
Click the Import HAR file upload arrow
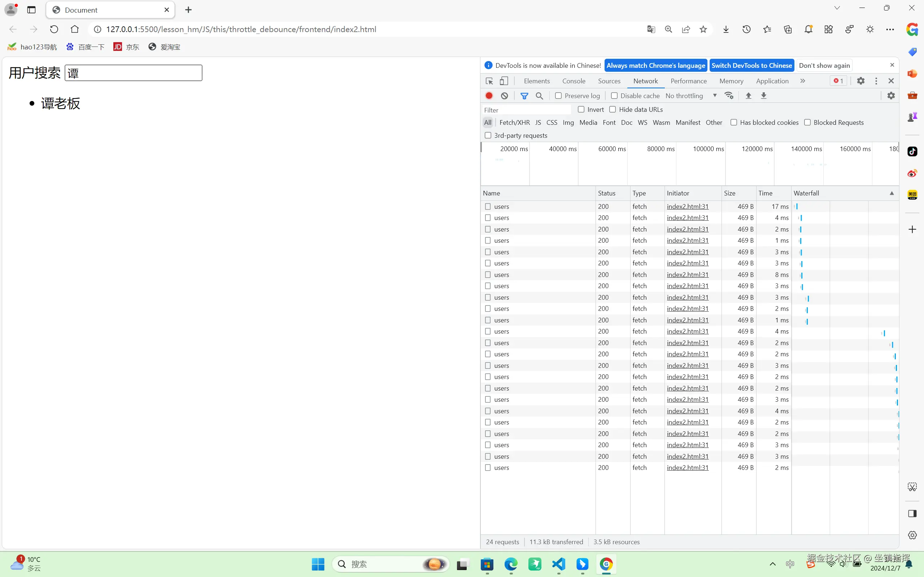point(748,96)
